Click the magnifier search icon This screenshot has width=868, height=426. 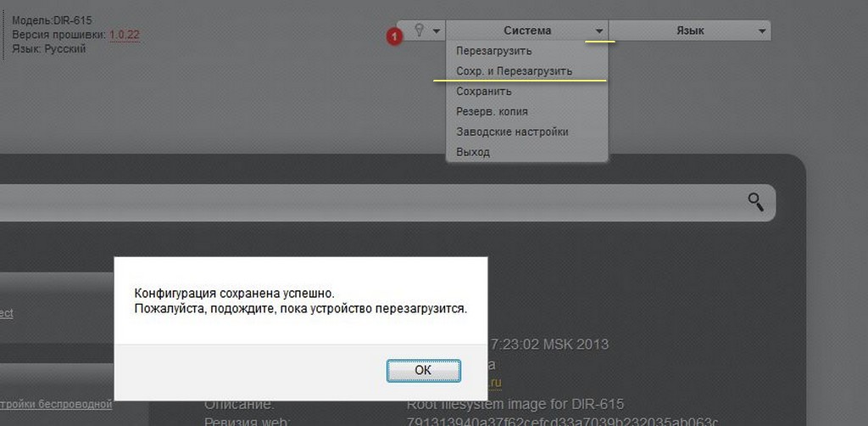755,202
